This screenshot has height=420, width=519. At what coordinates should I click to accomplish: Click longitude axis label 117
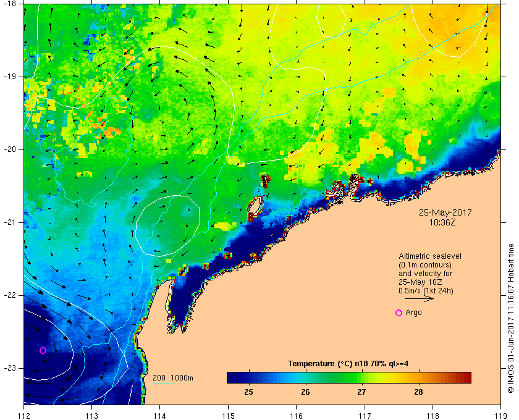(365, 415)
